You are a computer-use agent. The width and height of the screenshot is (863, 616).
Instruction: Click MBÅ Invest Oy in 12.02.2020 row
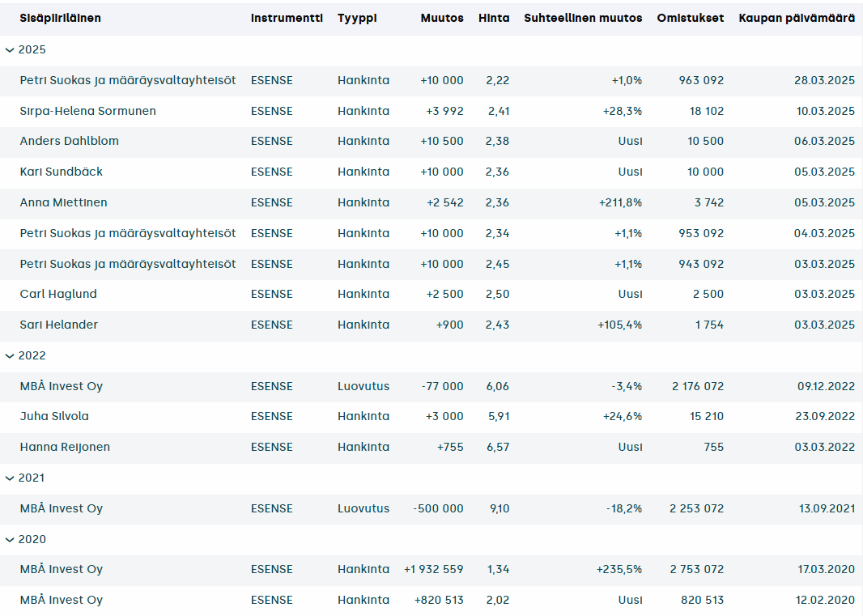point(61,600)
